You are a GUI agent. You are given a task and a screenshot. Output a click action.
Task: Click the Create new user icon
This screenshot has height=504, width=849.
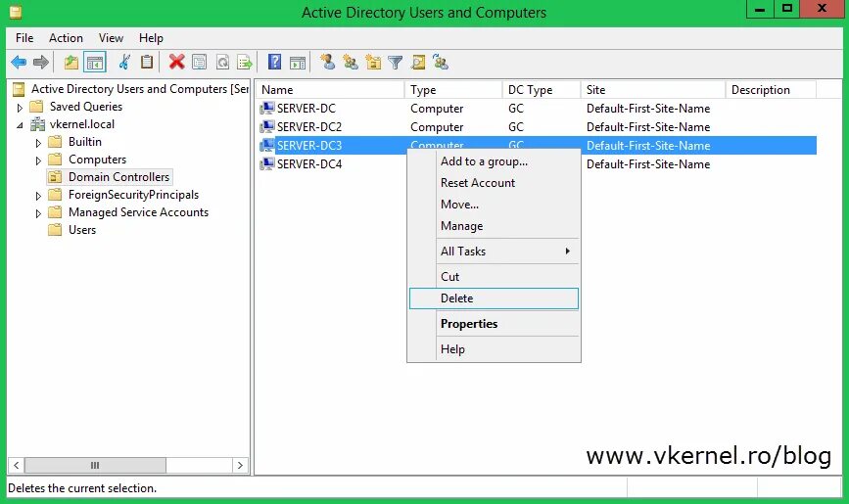click(328, 62)
